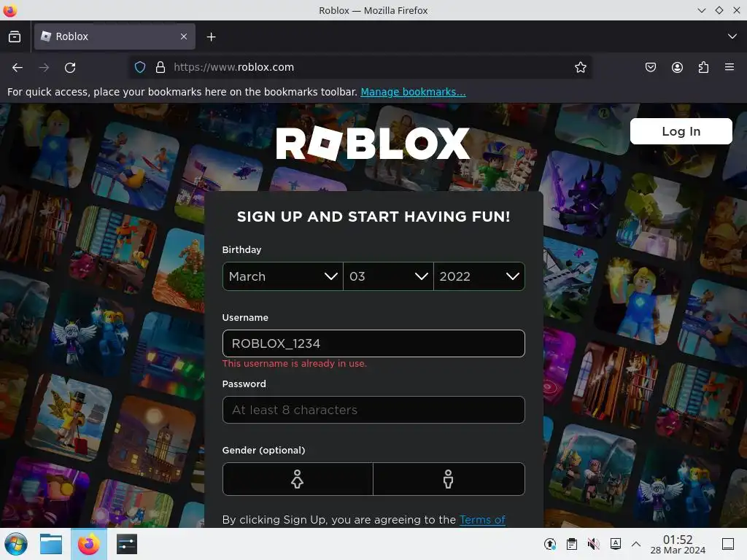Open a new tab with plus icon

click(211, 36)
